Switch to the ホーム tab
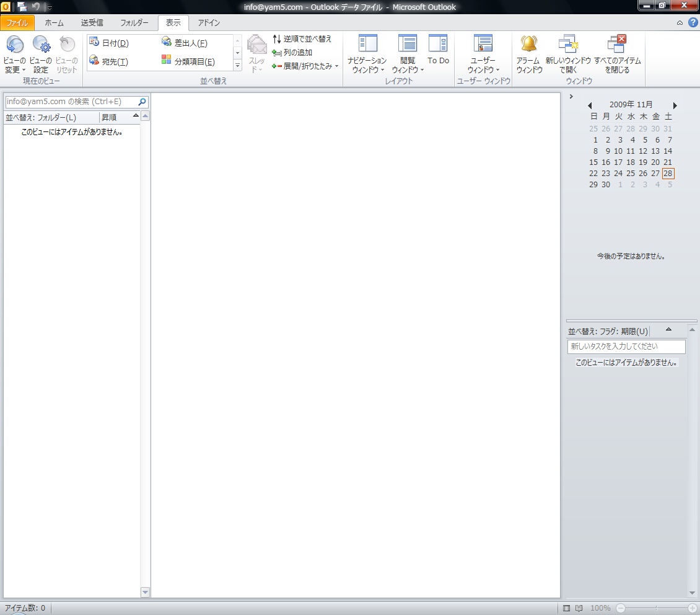The width and height of the screenshot is (700, 615). [54, 23]
